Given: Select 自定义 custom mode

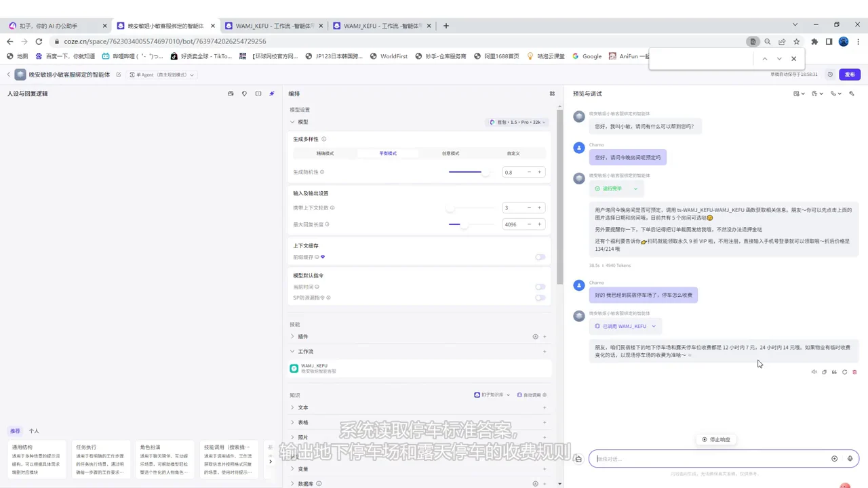Looking at the screenshot, I should pyautogui.click(x=513, y=153).
